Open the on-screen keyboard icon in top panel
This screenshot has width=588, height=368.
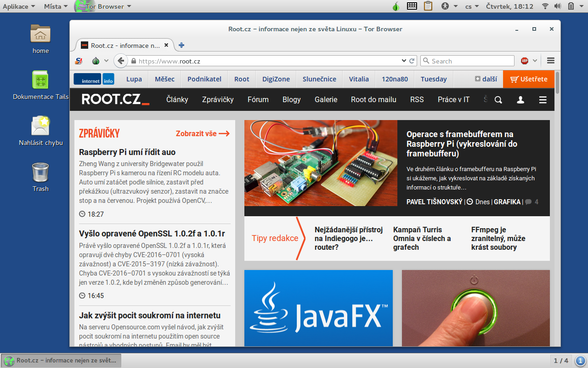click(x=412, y=6)
